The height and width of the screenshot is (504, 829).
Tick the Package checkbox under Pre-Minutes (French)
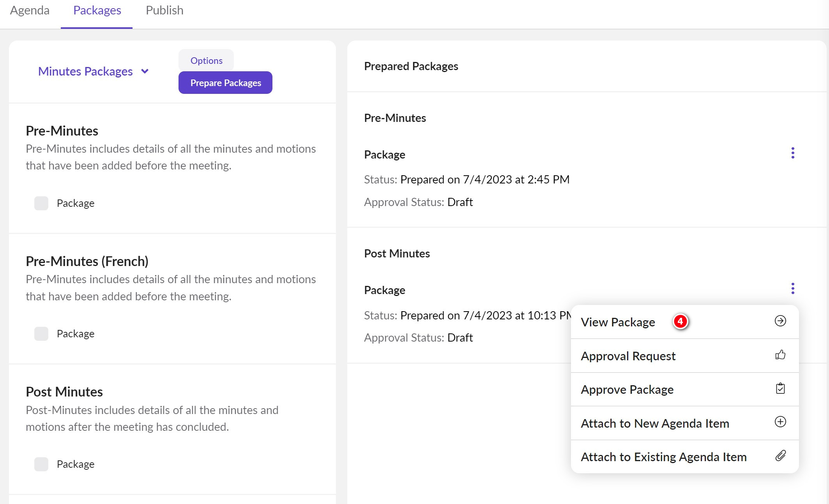(x=41, y=334)
